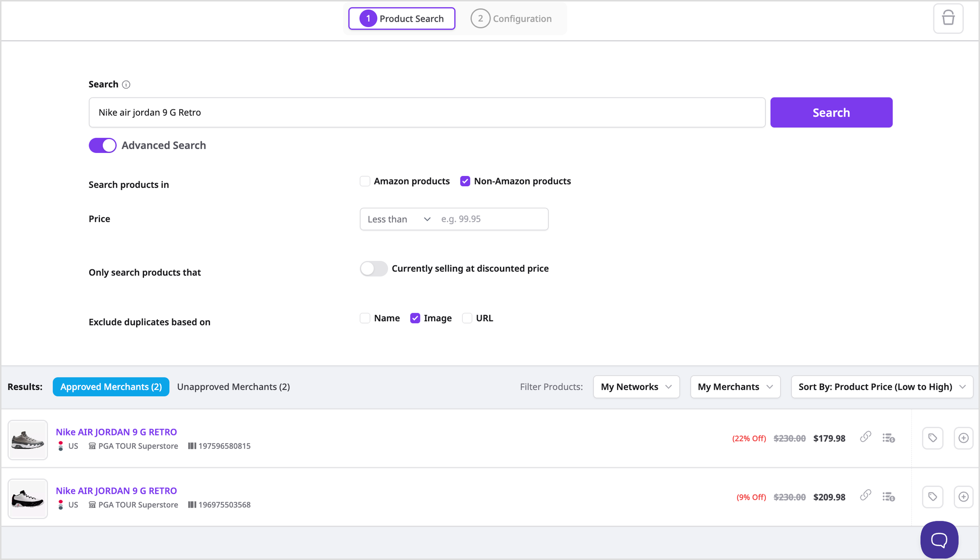Open the Sort By Product Price dropdown

(x=882, y=387)
